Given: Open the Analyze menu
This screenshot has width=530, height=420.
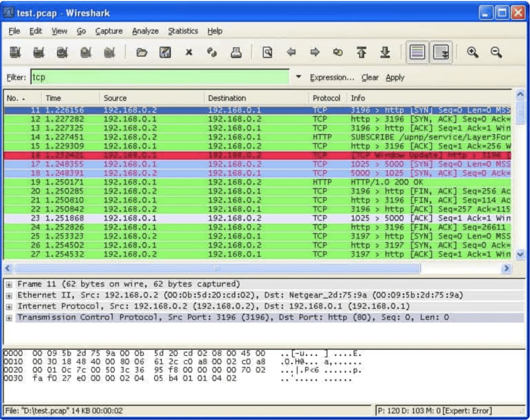Looking at the screenshot, I should click(x=145, y=31).
